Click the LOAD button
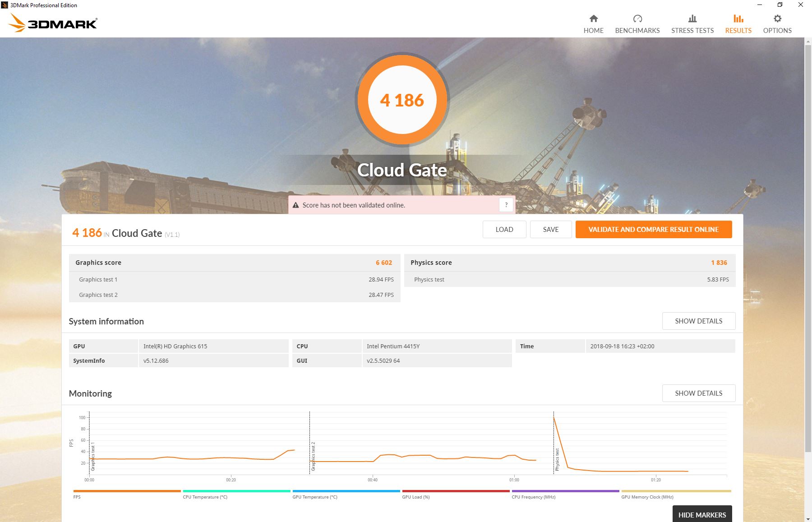812x522 pixels. tap(504, 229)
